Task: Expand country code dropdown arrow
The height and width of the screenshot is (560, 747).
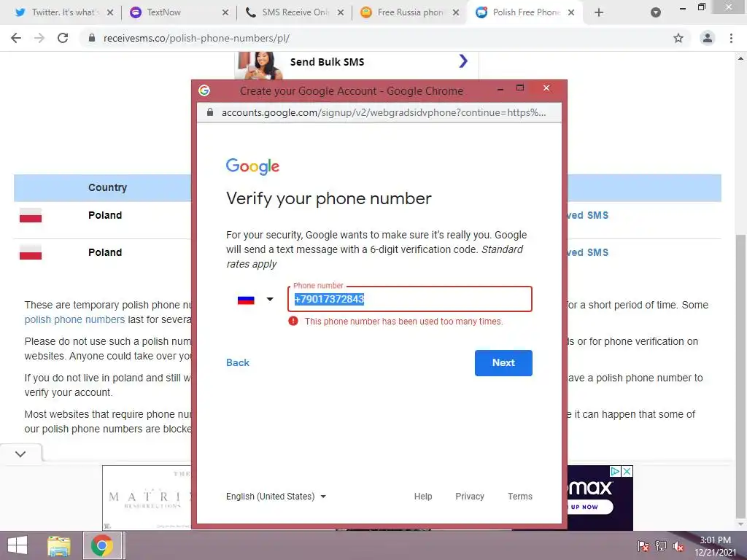Action: [270, 299]
